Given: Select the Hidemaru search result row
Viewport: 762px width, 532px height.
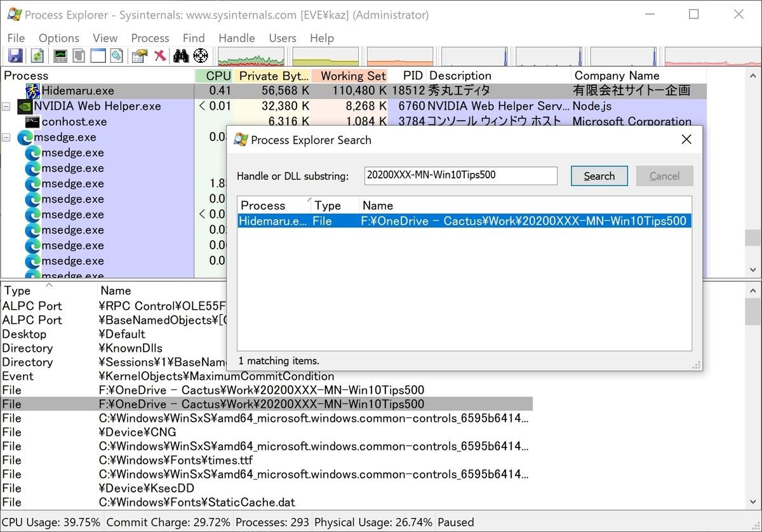Looking at the screenshot, I should click(464, 221).
